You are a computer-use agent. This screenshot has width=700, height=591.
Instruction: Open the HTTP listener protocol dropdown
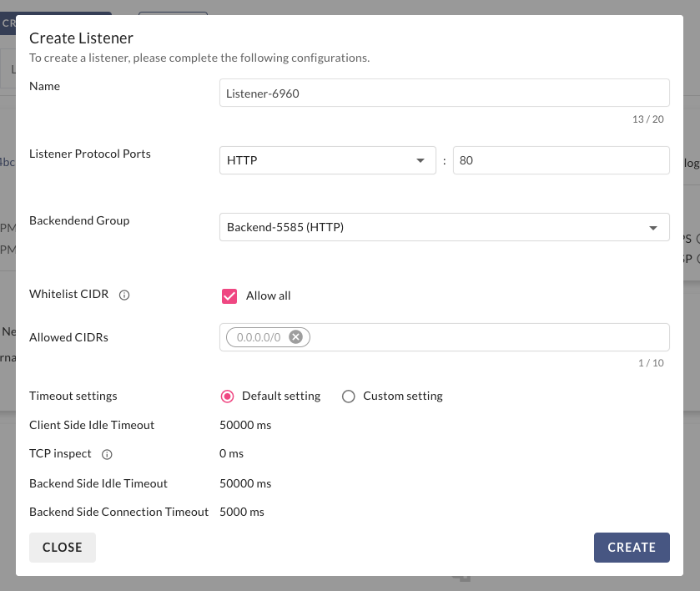(x=327, y=160)
